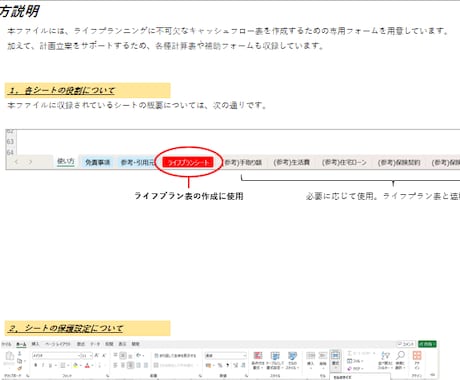The image size is (460, 380).
Task: Open the Clipboard group dialog launcher
Action: [28, 375]
